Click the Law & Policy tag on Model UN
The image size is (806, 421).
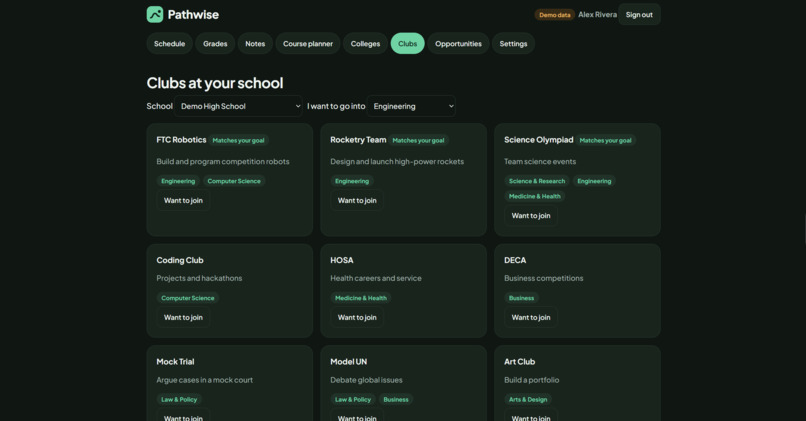[353, 399]
